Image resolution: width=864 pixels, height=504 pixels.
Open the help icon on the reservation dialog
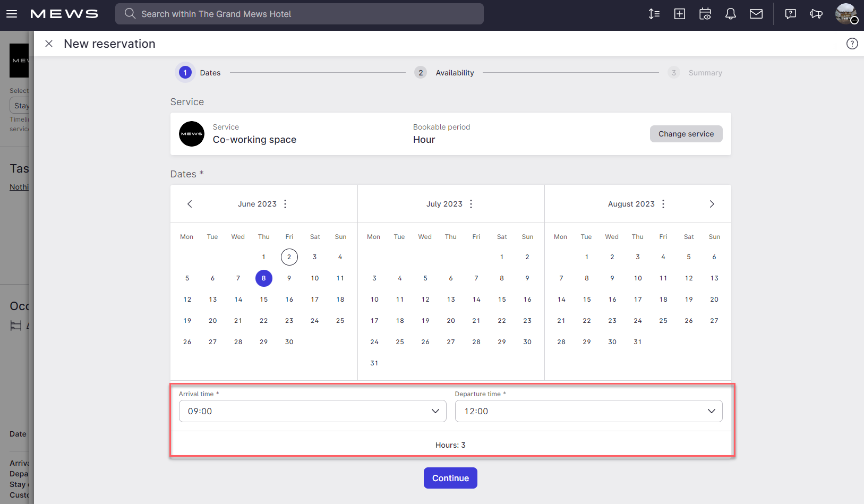tap(852, 44)
